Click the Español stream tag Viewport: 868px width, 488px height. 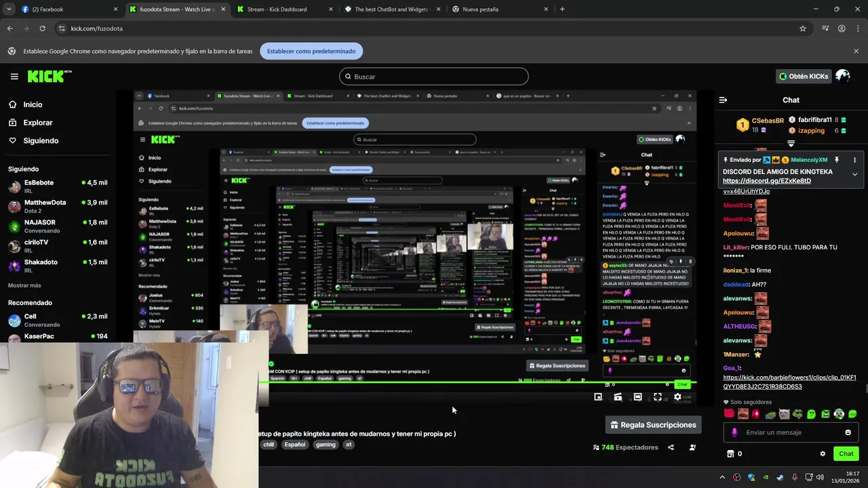point(294,445)
